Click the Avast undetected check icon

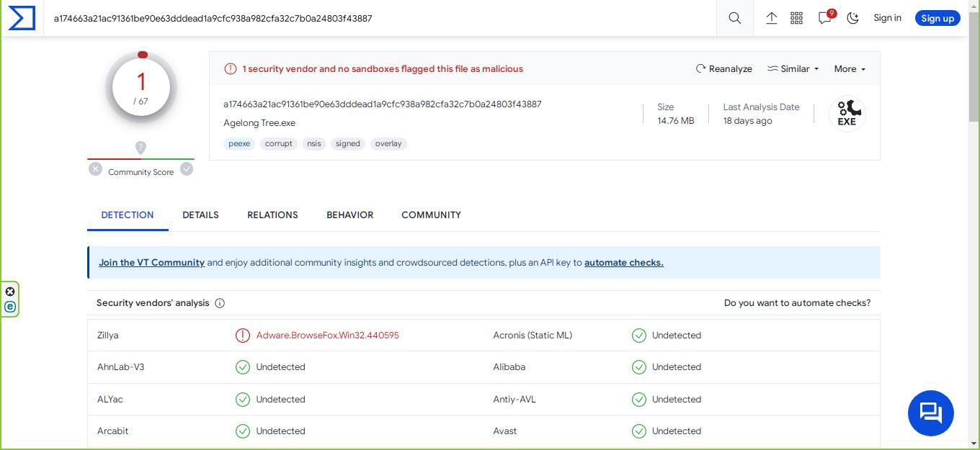point(639,431)
